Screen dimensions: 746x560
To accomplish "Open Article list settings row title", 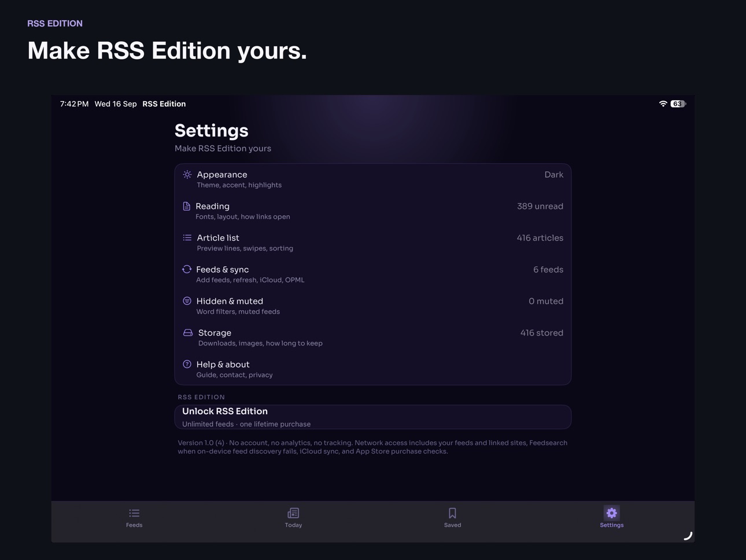I will [x=218, y=238].
